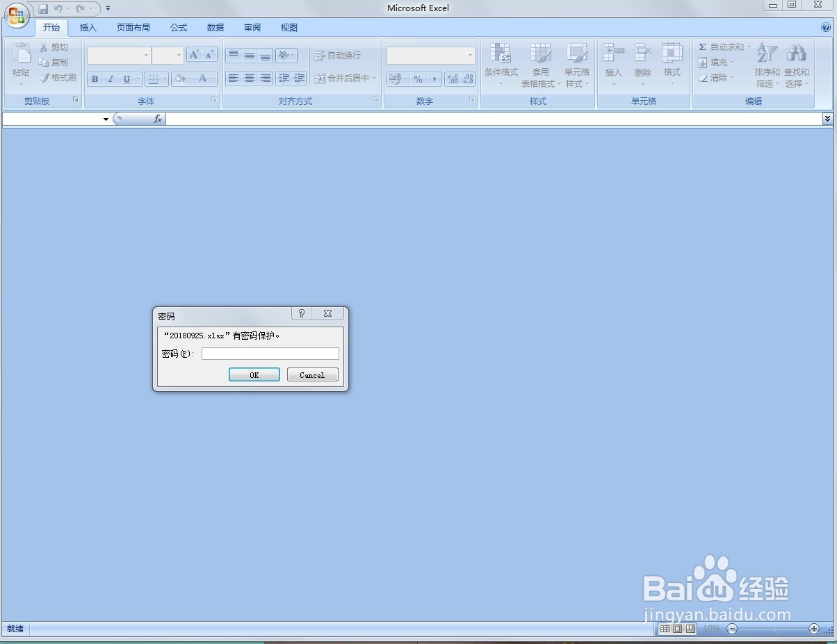
Task: Open the 公式 ribbon tab
Action: (179, 28)
